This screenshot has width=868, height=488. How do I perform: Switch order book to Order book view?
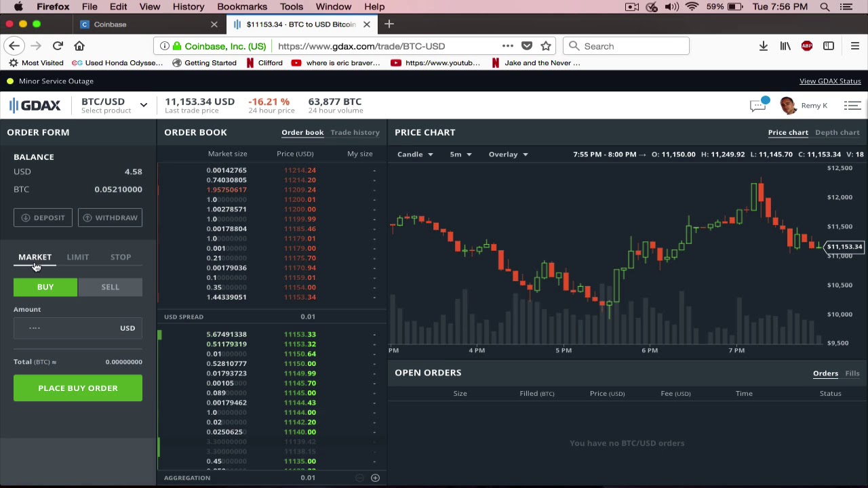click(302, 132)
